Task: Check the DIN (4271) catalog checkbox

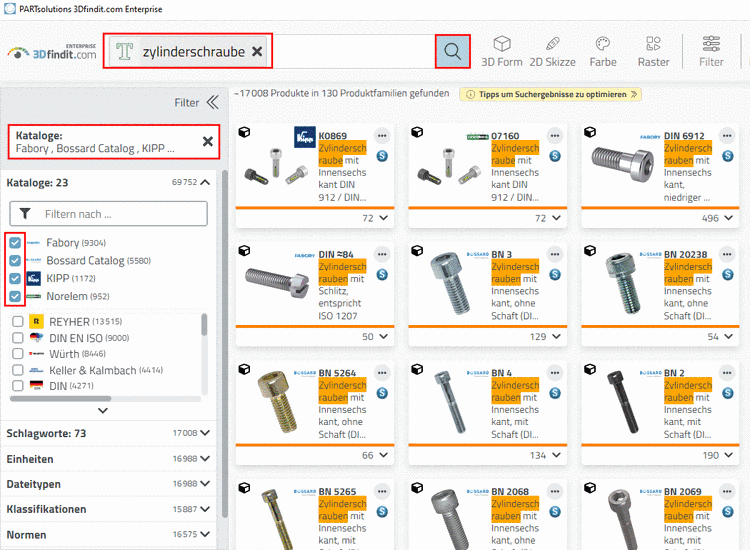Action: click(18, 385)
